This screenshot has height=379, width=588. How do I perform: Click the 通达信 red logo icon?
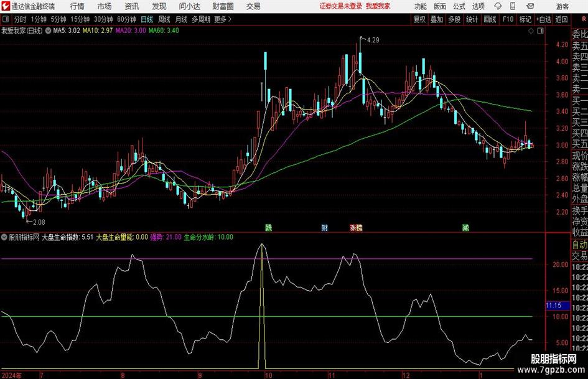pos(6,6)
